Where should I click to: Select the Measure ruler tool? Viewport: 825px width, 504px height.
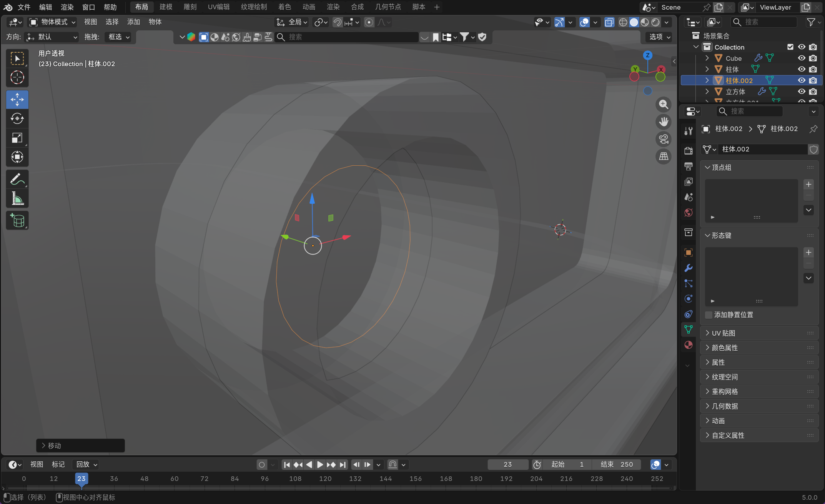(17, 198)
